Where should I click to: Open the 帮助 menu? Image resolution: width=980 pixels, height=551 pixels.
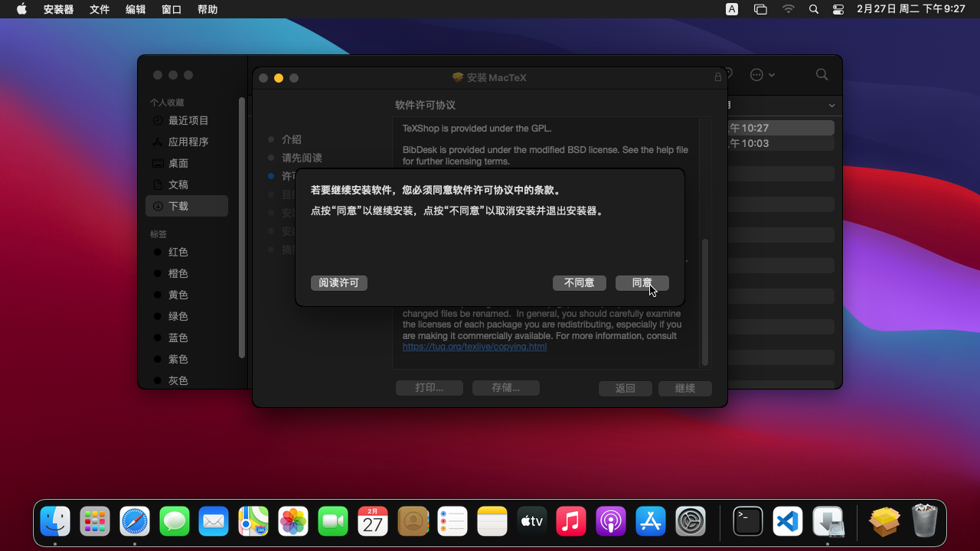pos(207,9)
